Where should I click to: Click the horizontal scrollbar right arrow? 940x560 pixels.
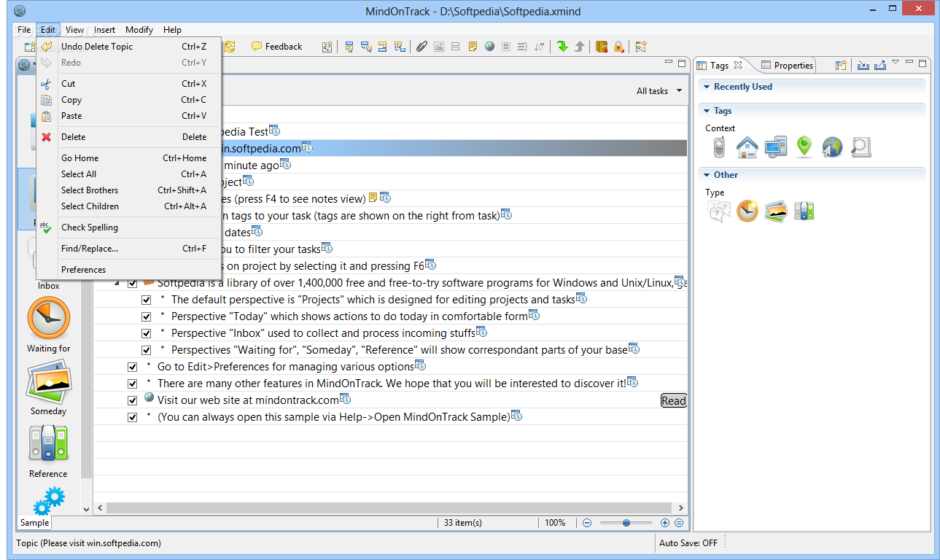pyautogui.click(x=681, y=507)
